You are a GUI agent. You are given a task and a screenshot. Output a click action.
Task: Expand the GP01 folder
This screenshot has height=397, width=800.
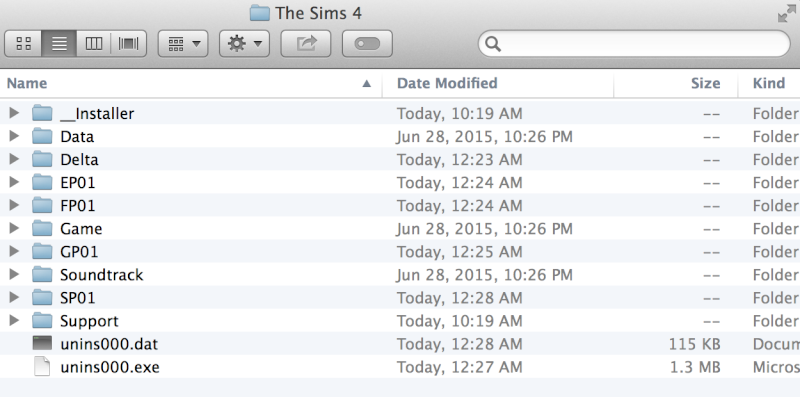tap(14, 251)
